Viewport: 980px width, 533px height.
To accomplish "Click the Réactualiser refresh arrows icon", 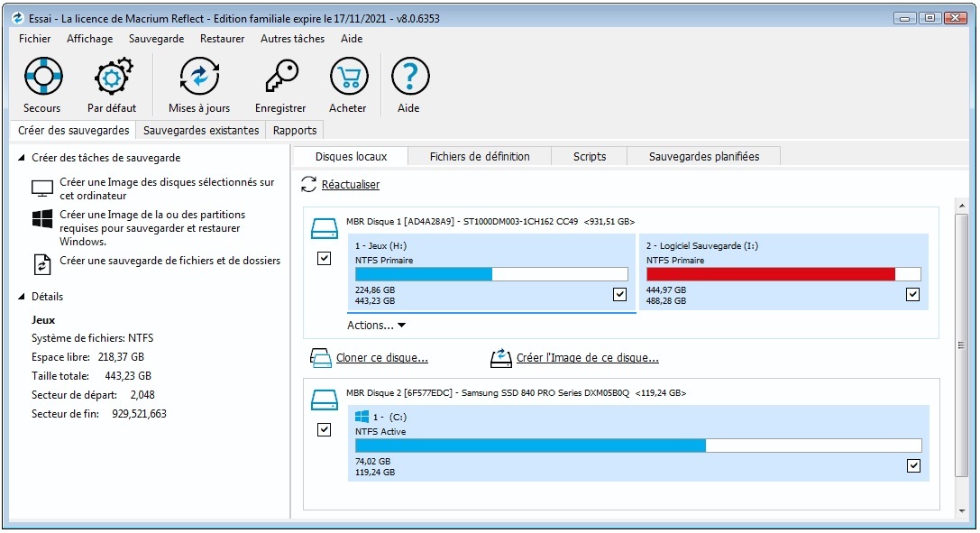I will click(308, 184).
